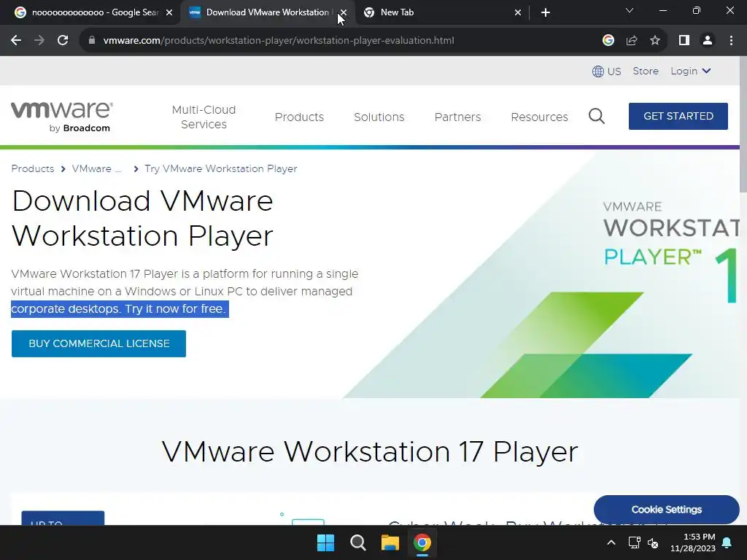Image resolution: width=747 pixels, height=560 pixels.
Task: Open the Store link
Action: pyautogui.click(x=646, y=71)
